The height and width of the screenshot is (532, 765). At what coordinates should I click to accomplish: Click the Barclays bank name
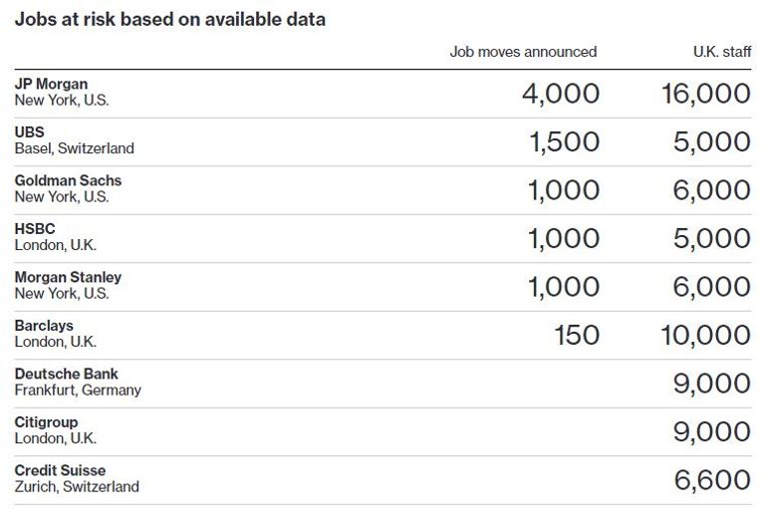coord(44,325)
